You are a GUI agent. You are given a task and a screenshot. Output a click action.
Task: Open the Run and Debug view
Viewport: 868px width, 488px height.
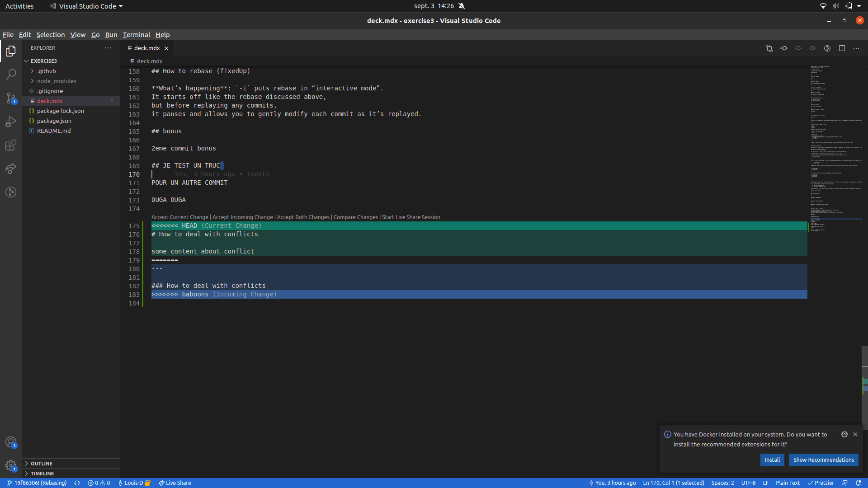point(11,122)
